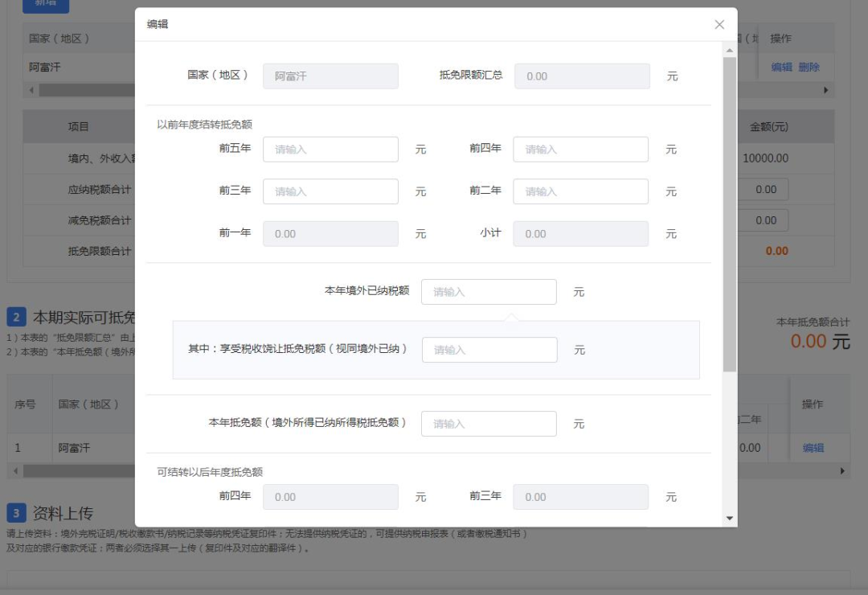The image size is (868, 595).
Task: Click the dialog scrollbar's down arrow
Action: tap(730, 519)
